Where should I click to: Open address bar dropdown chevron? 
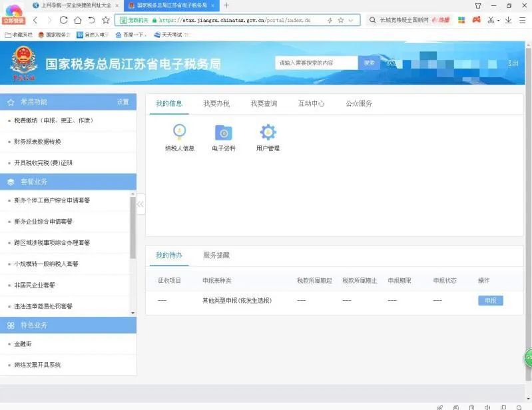coord(351,21)
